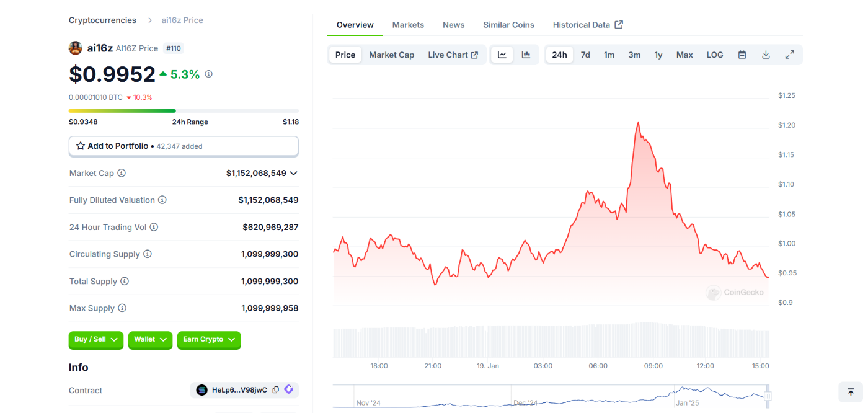Image resolution: width=868 pixels, height=413 pixels.
Task: Expand the Market Cap value chevron
Action: point(294,174)
